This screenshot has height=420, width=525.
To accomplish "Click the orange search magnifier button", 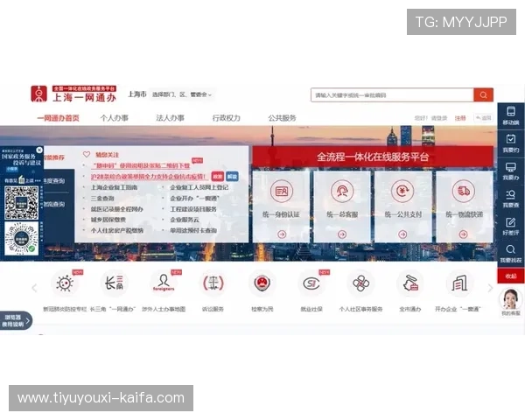I will coord(483,95).
